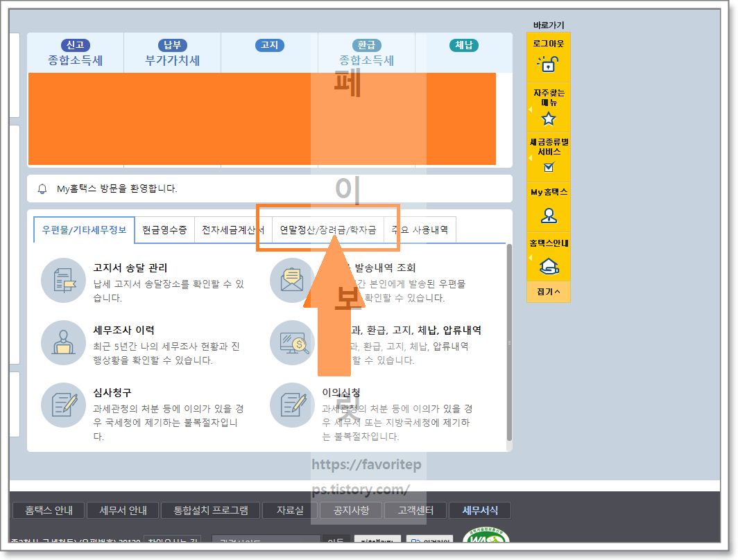
Task: Open 종합소득세 under the 환급 badge
Action: coord(367,60)
